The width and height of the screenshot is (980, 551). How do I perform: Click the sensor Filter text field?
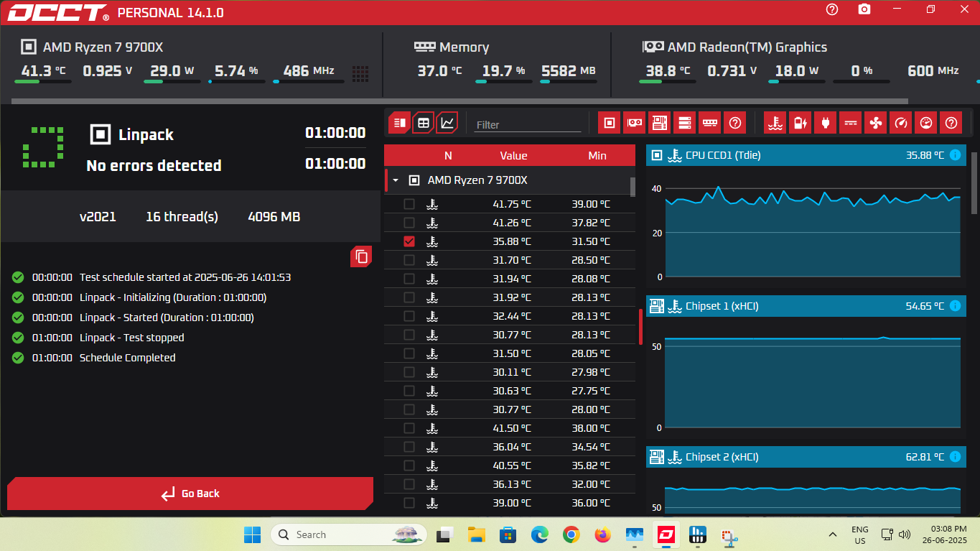pos(528,124)
